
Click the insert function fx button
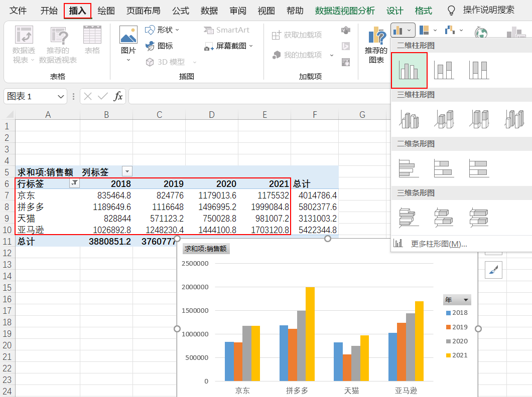[118, 97]
